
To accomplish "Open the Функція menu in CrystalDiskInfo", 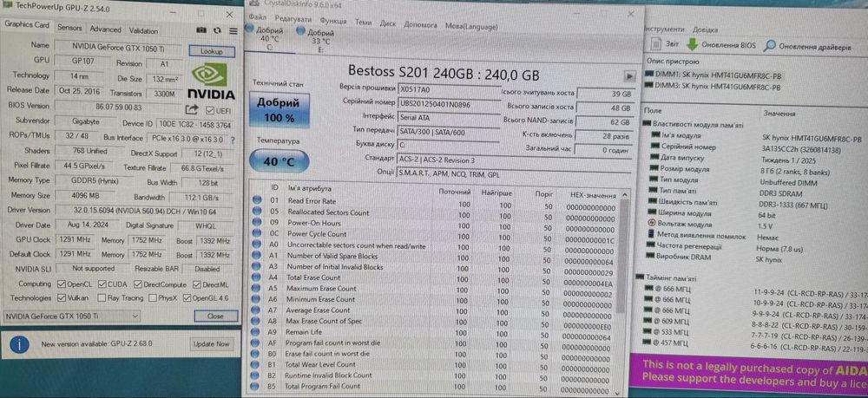I will click(x=333, y=21).
